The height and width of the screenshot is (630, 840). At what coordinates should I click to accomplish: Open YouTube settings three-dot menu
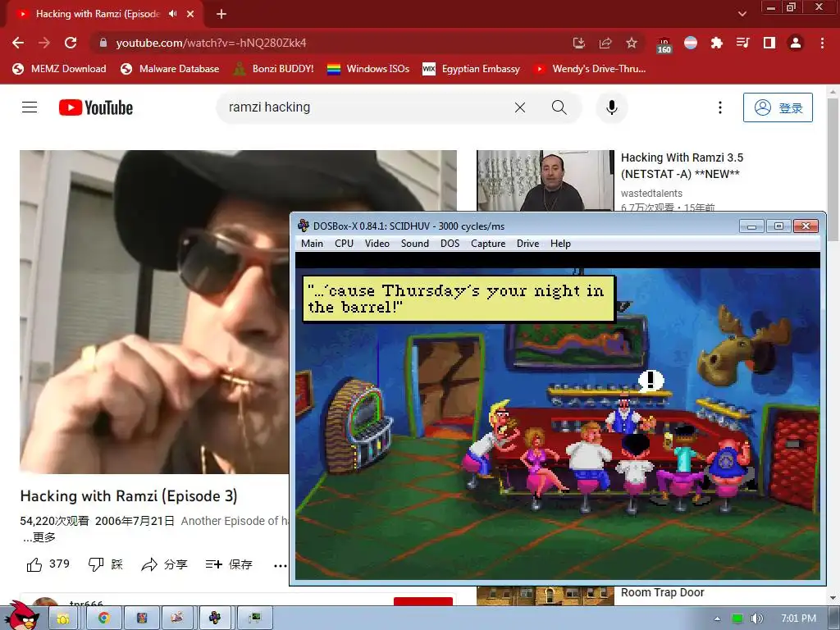click(x=720, y=107)
